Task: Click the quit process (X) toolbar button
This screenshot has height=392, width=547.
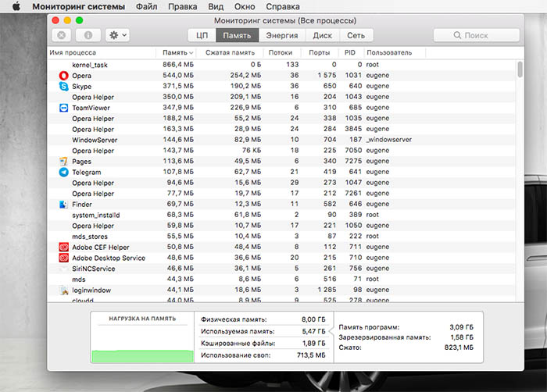Action: 62,35
